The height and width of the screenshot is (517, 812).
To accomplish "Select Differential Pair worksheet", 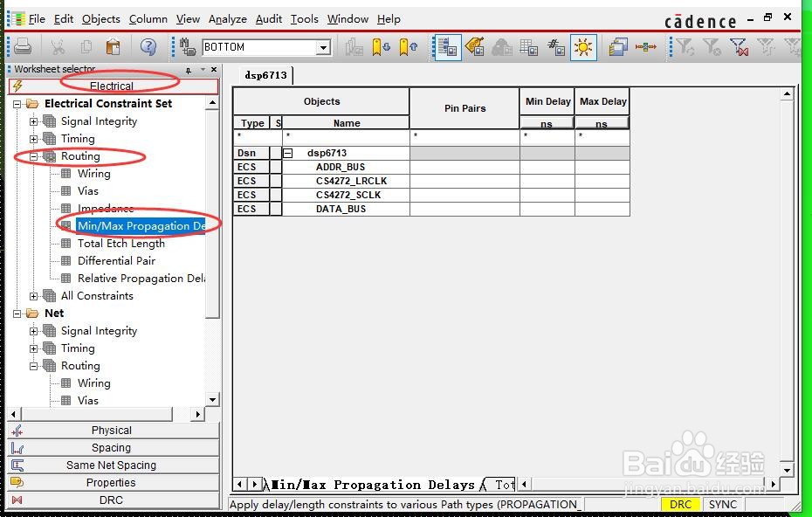I will 116,261.
